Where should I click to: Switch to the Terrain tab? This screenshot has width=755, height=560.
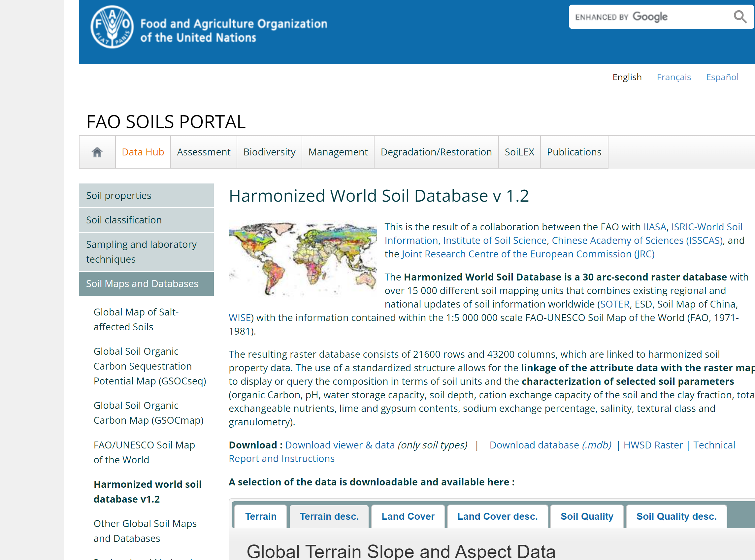[261, 516]
